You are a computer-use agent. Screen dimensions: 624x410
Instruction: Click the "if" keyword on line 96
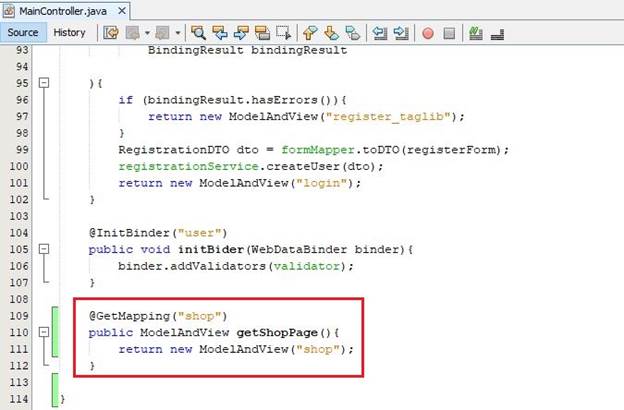point(125,100)
